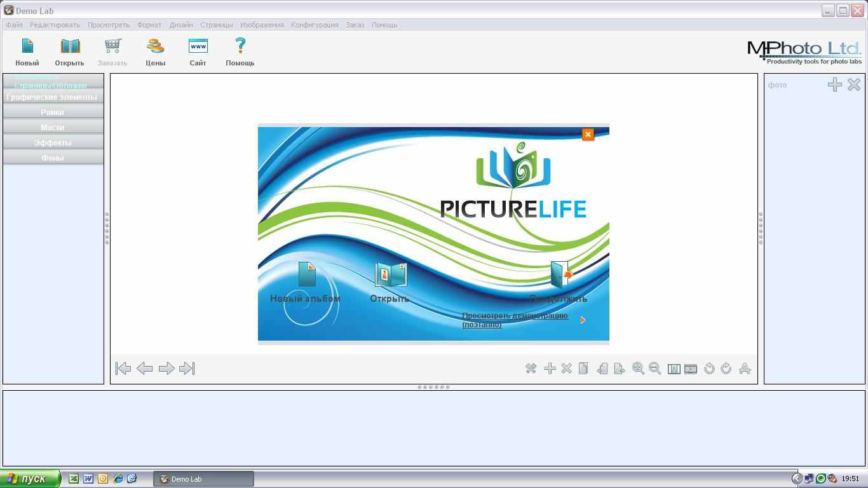Open the Редактировать menu
868x488 pixels.
(x=55, y=25)
